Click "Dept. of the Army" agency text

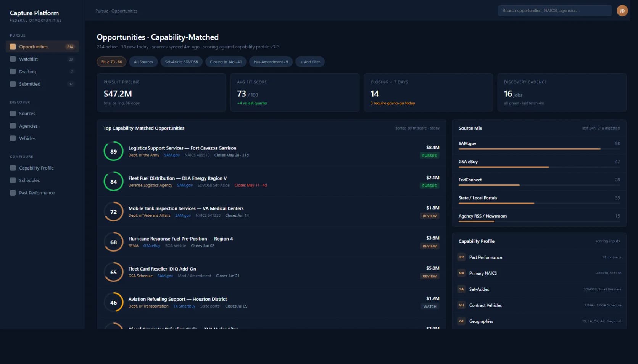[144, 155]
